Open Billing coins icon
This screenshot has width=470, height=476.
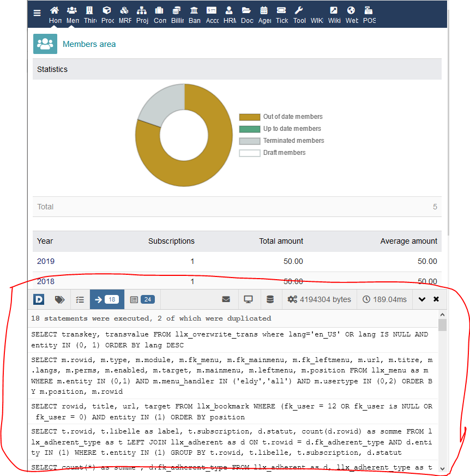point(177,10)
